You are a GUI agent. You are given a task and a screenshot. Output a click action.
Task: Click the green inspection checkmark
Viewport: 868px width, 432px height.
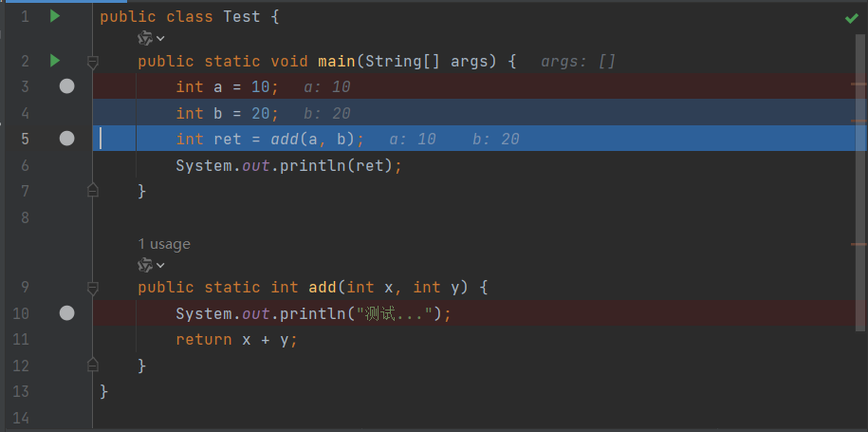tap(851, 19)
